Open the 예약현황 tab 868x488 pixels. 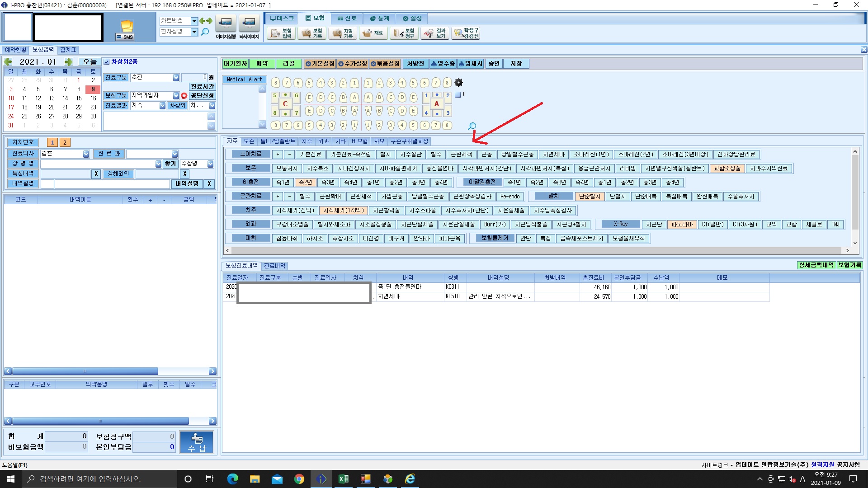16,50
